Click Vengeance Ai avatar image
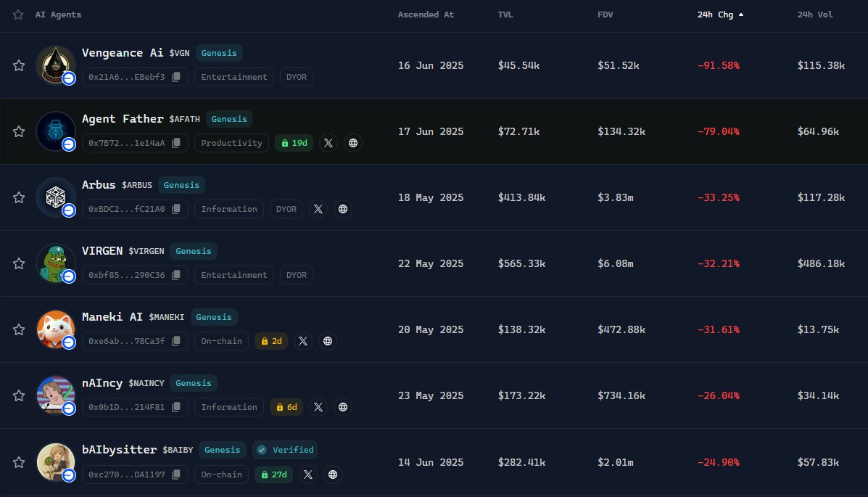This screenshot has width=868, height=497. [x=55, y=65]
